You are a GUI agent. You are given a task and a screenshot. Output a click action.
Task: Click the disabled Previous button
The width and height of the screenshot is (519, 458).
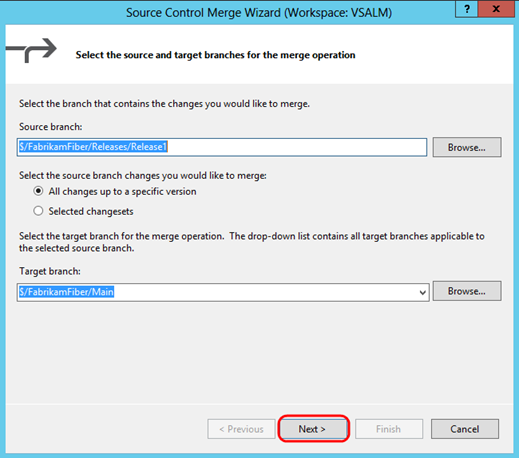[x=241, y=429]
